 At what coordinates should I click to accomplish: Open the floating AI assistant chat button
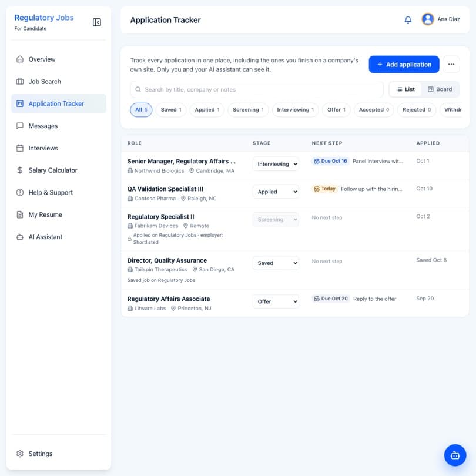click(x=455, y=455)
